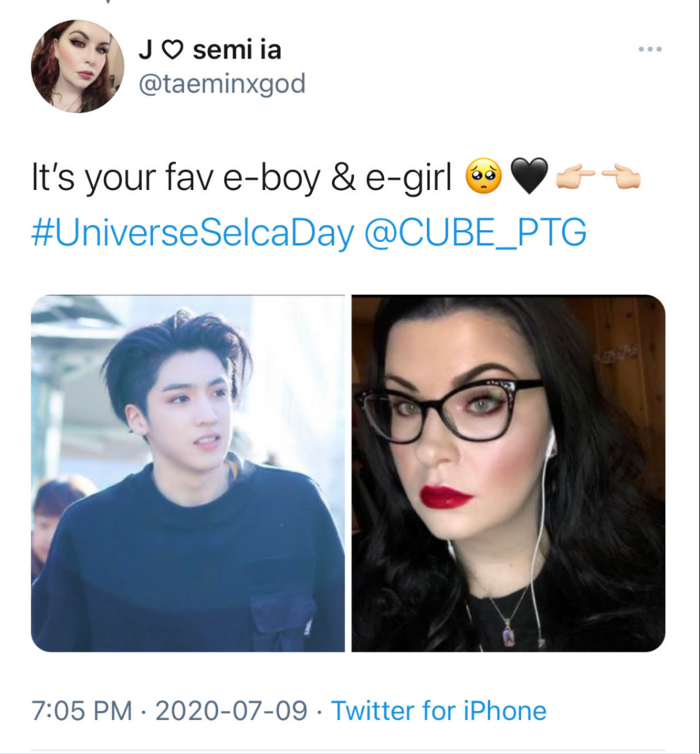Click the 2020-07-09 date

(232, 711)
